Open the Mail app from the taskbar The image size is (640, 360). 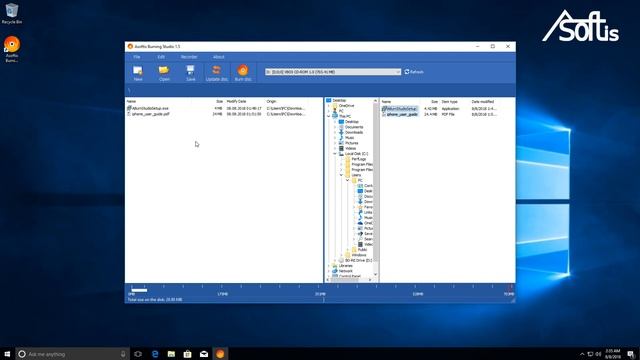pyautogui.click(x=204, y=354)
